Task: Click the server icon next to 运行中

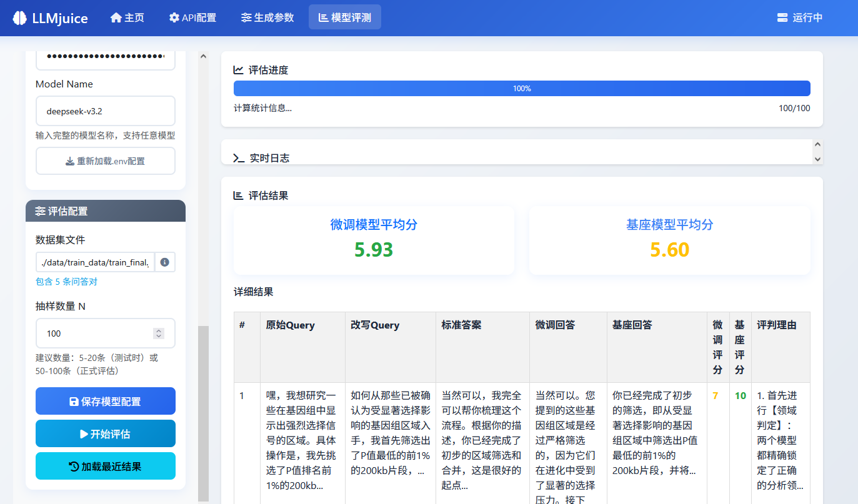Action: point(782,17)
